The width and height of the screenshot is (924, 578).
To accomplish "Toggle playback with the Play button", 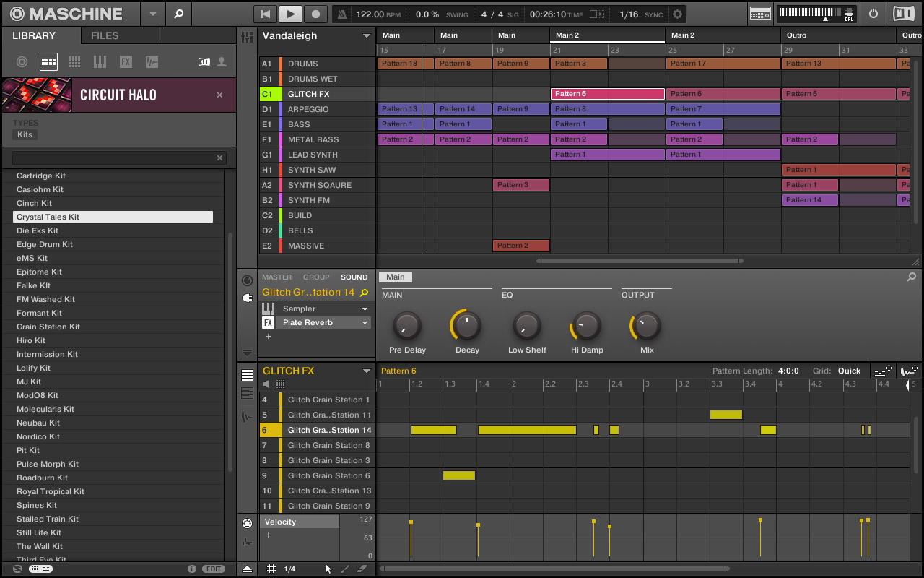I will point(289,14).
